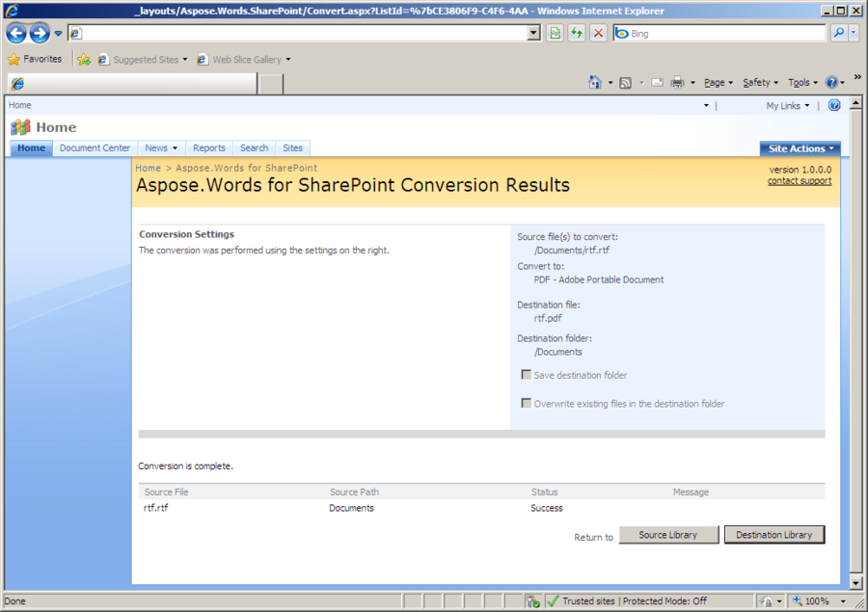Refresh the page with green arrows icon
This screenshot has height=612, width=868.
coord(577,33)
